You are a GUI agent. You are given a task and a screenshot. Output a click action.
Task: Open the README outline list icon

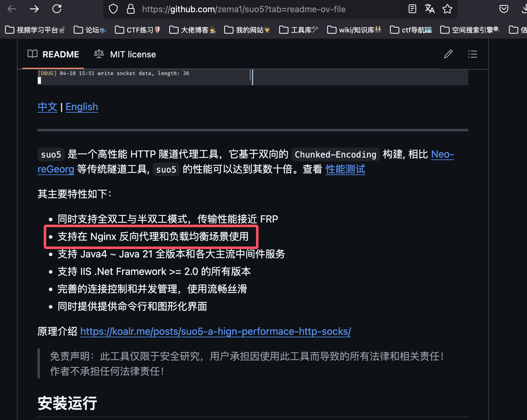(x=472, y=54)
